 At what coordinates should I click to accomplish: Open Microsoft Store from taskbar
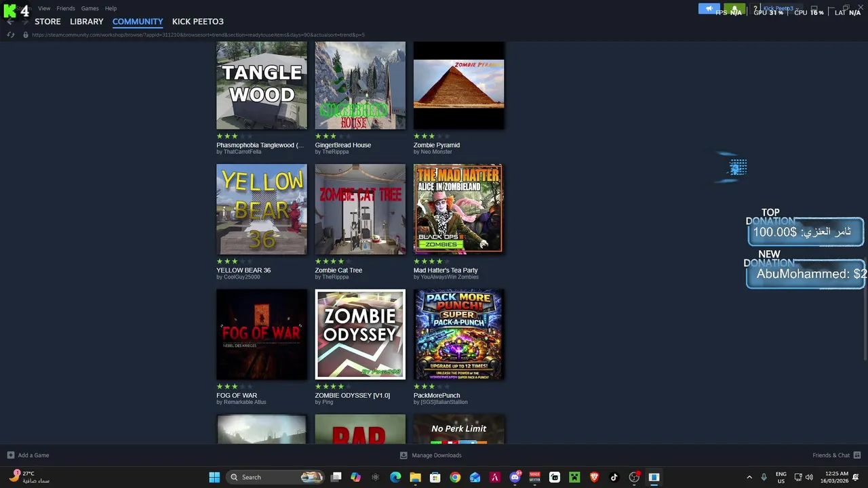click(x=435, y=477)
